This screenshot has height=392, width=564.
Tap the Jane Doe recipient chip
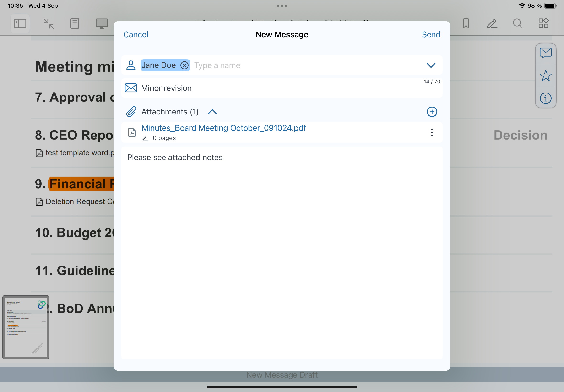[x=165, y=65]
